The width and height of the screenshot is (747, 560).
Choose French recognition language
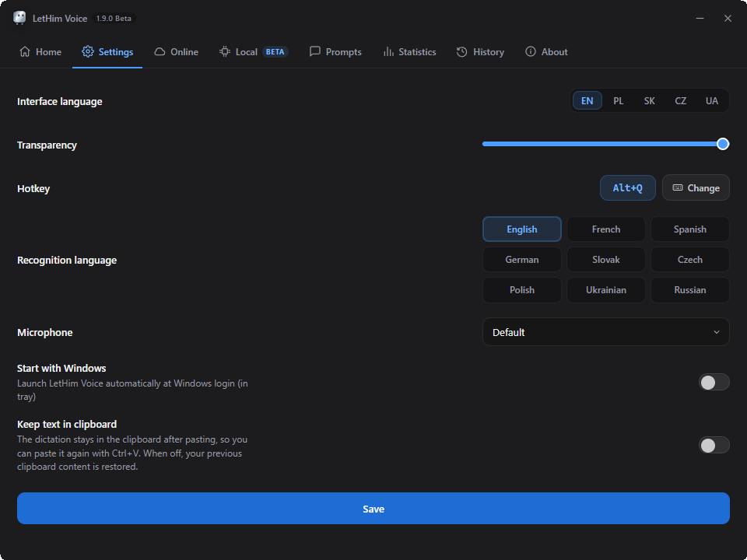tap(606, 229)
